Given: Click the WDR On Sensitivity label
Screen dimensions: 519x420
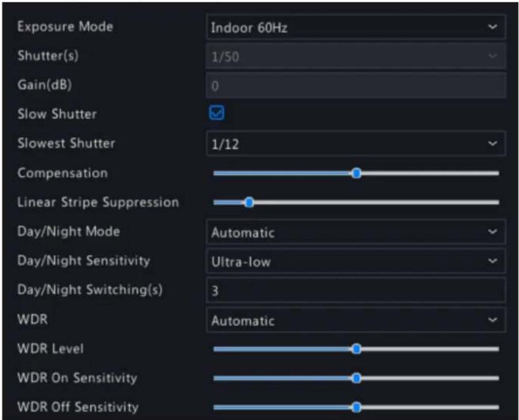Looking at the screenshot, I should (77, 377).
